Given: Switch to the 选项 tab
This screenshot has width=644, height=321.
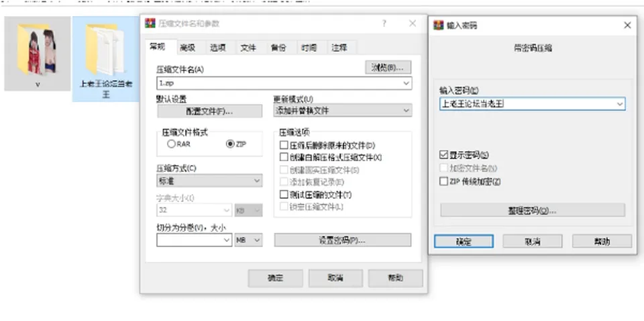Looking at the screenshot, I should point(218,48).
